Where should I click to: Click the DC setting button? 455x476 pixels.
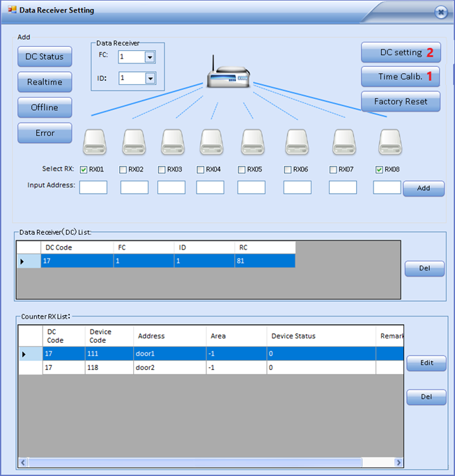point(401,52)
